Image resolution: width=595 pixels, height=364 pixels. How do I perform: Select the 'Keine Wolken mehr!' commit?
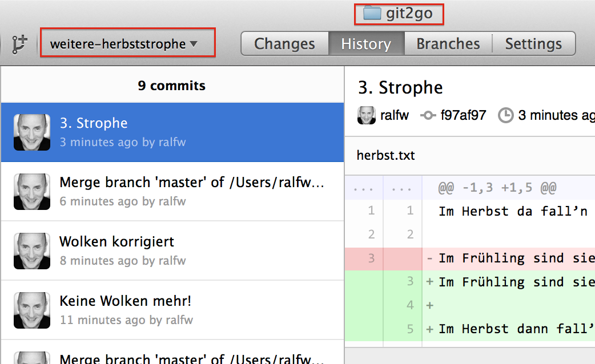[172, 310]
